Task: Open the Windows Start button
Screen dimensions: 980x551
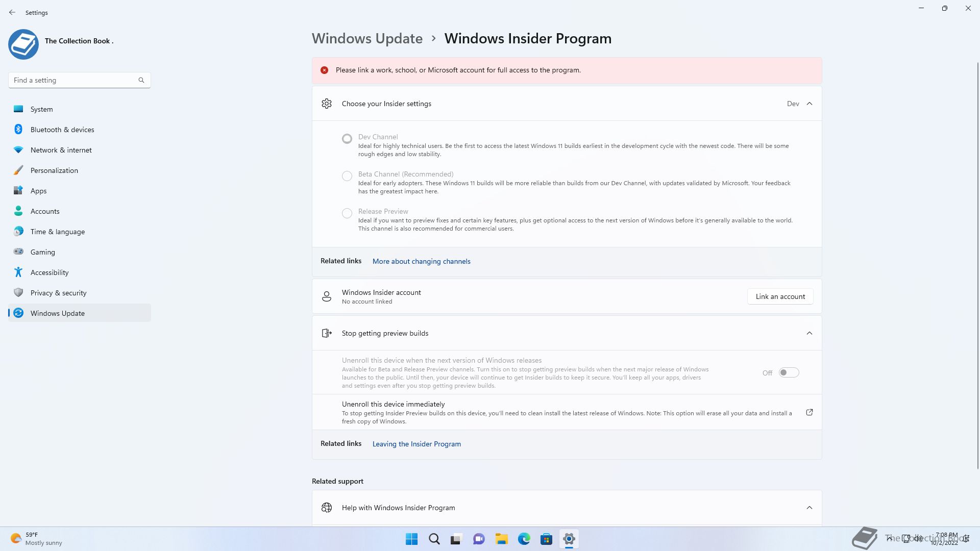Action: pos(411,539)
